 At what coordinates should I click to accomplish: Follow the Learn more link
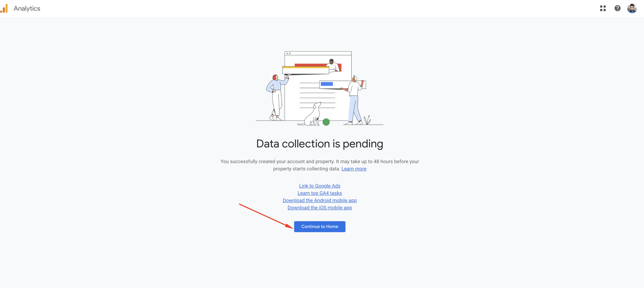tap(354, 169)
